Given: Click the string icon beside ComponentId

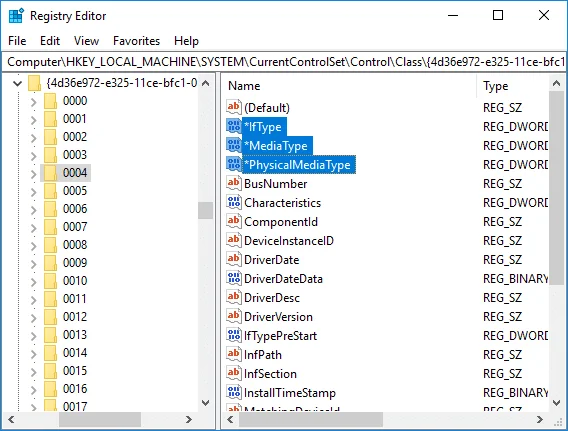Looking at the screenshot, I should tap(234, 221).
